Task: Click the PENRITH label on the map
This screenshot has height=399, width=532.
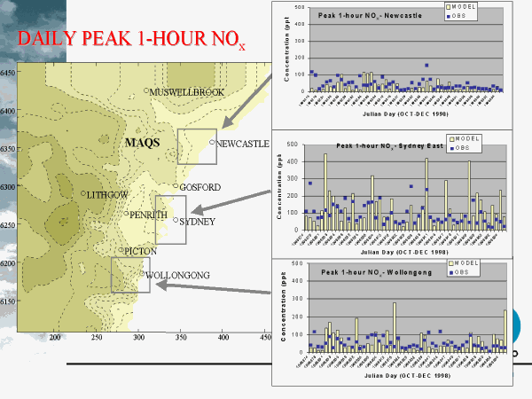Action: (149, 215)
